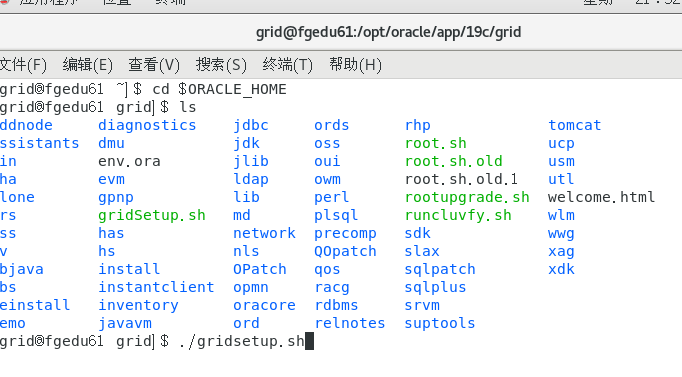Click the terminal window title grid@fgedu61
Screen dimensions: 682x377
coord(388,32)
